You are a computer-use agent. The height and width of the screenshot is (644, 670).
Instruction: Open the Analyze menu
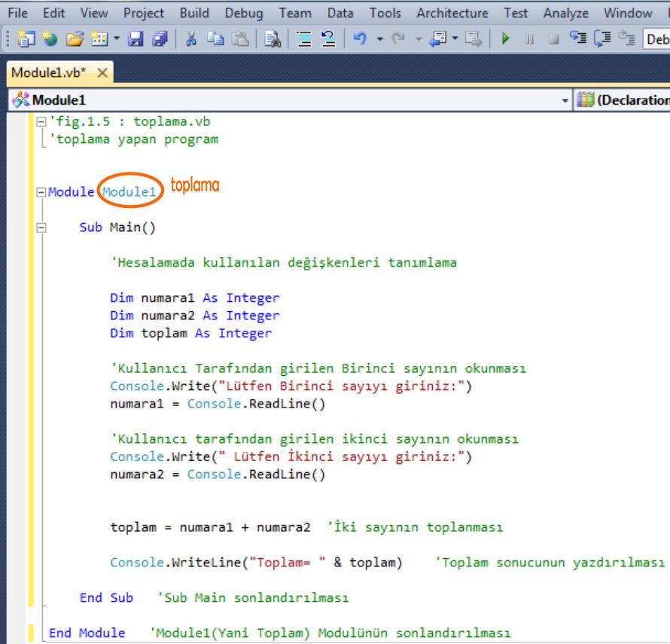tap(566, 14)
